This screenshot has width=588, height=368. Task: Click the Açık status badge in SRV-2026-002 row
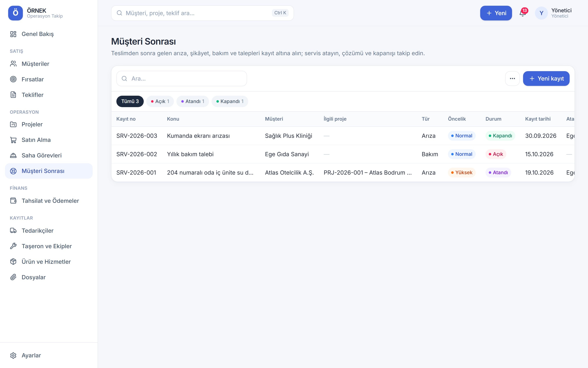[496, 154]
